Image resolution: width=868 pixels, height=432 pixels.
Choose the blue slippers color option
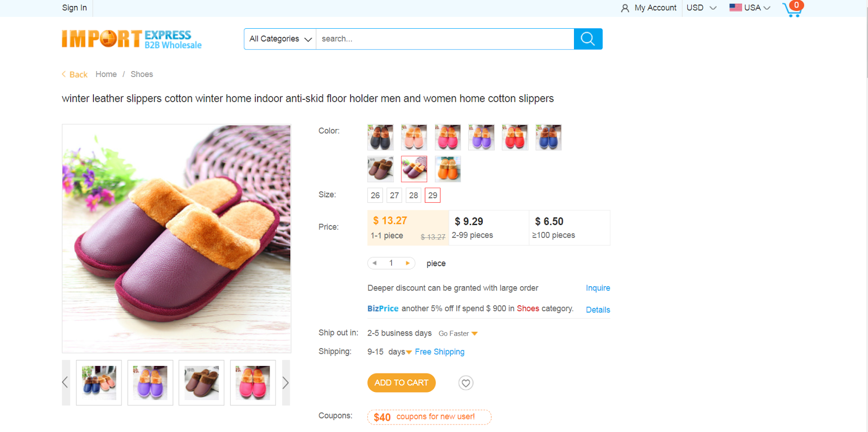point(548,137)
